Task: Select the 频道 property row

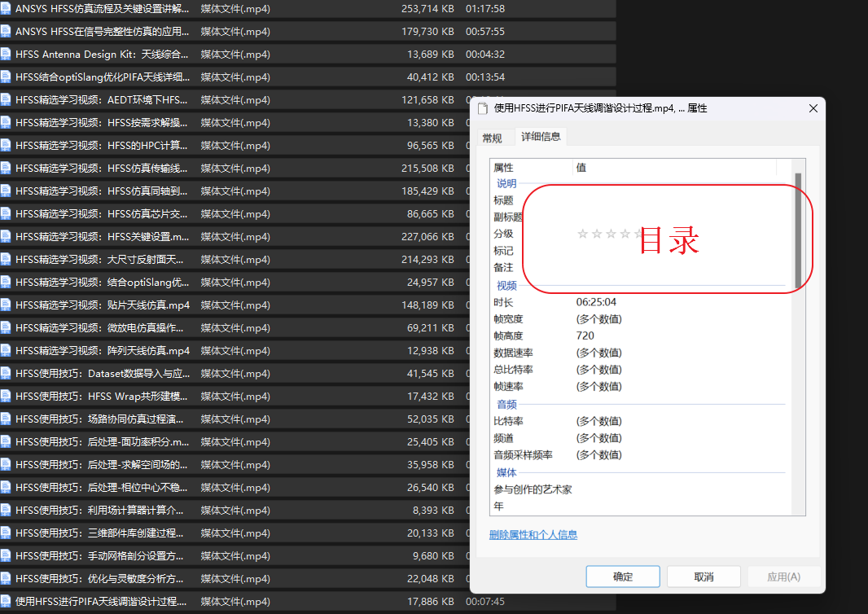Action: 639,438
